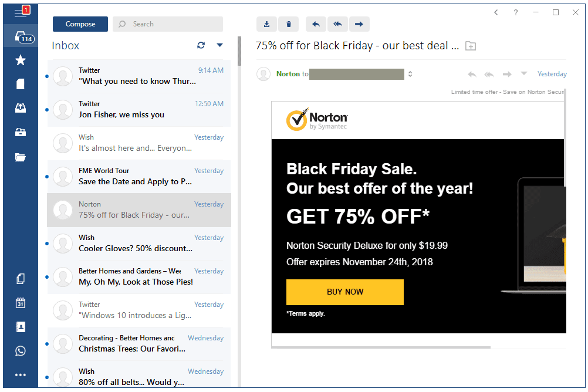Image resolution: width=588 pixels, height=392 pixels.
Task: Click the Reply All toolbar button
Action: click(337, 24)
